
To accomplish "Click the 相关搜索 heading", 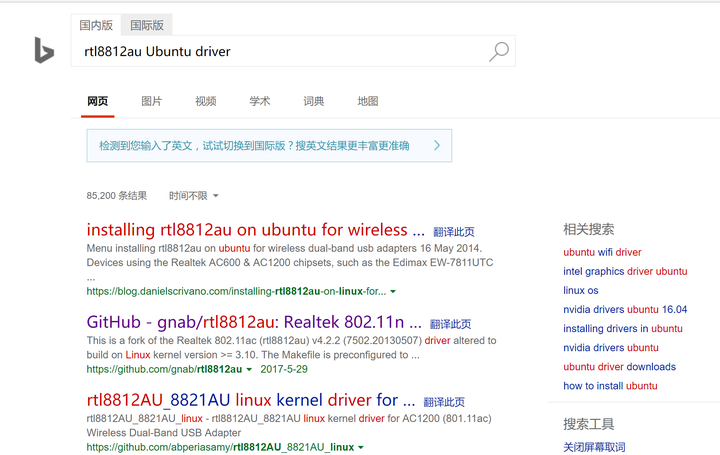I will tap(589, 229).
